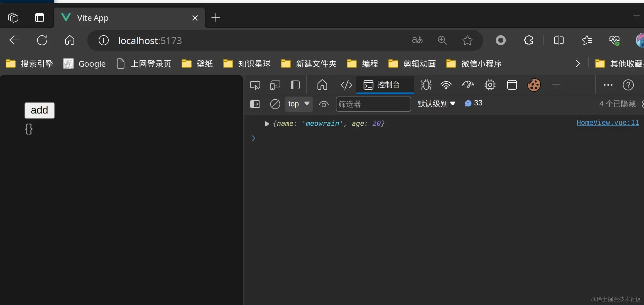Screen dimensions: 644x305
Task: Open the 搜索引擎 bookmarks folder
Action: click(x=30, y=64)
